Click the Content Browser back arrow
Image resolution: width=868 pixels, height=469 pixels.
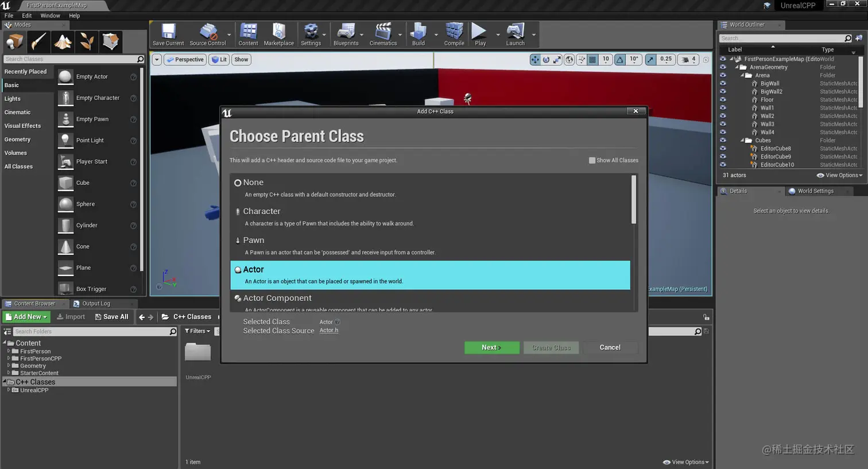click(142, 317)
